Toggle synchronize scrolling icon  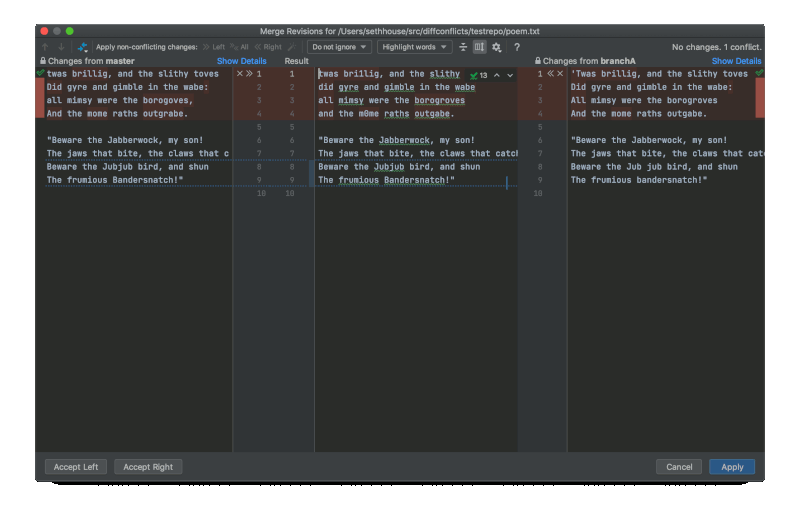pos(480,47)
